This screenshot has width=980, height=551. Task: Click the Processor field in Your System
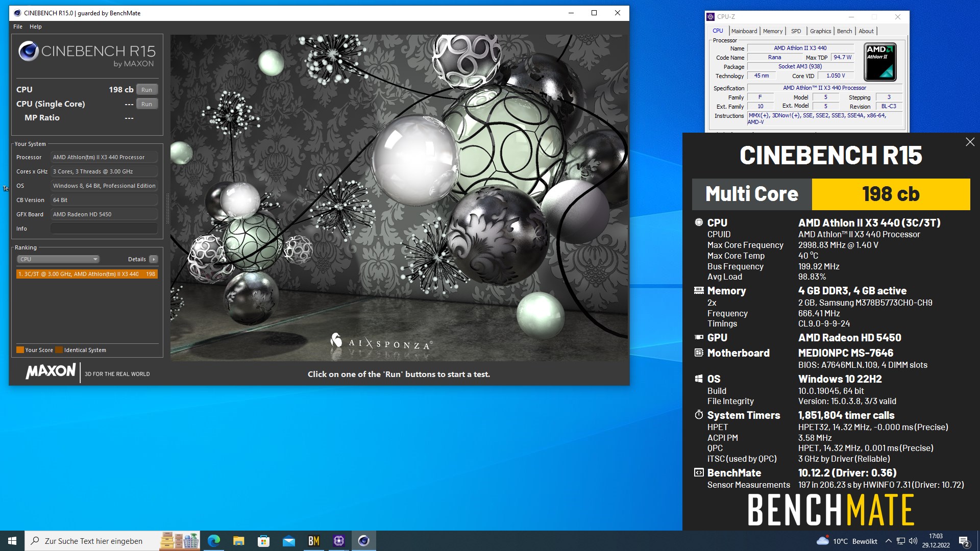click(x=104, y=157)
